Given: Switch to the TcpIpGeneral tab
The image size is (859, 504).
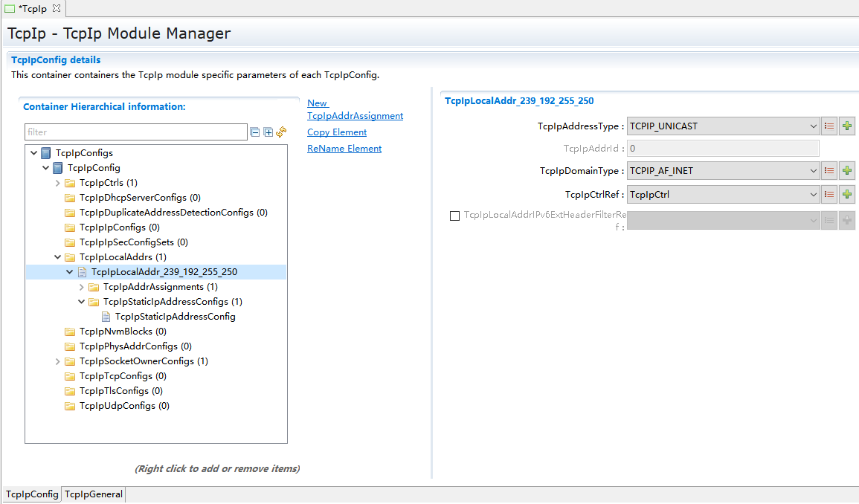Looking at the screenshot, I should click(x=93, y=494).
